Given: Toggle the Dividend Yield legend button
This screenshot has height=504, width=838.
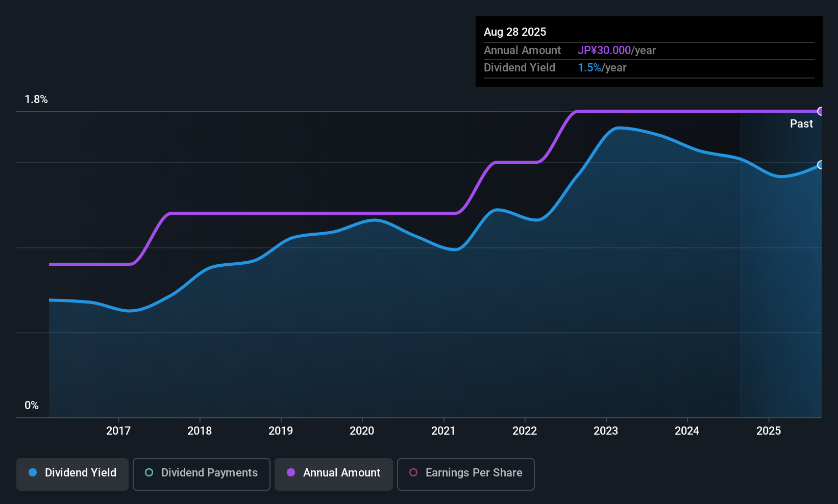Looking at the screenshot, I should [x=72, y=473].
